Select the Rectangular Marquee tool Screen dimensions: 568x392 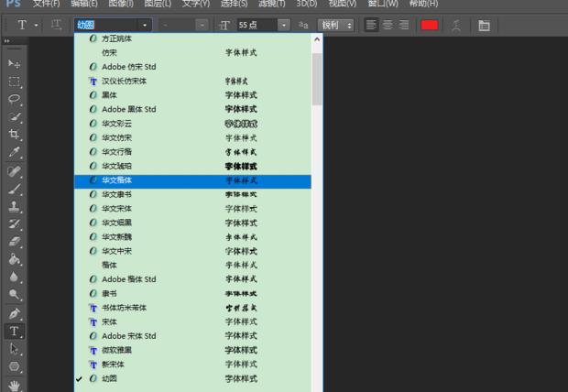tap(14, 82)
